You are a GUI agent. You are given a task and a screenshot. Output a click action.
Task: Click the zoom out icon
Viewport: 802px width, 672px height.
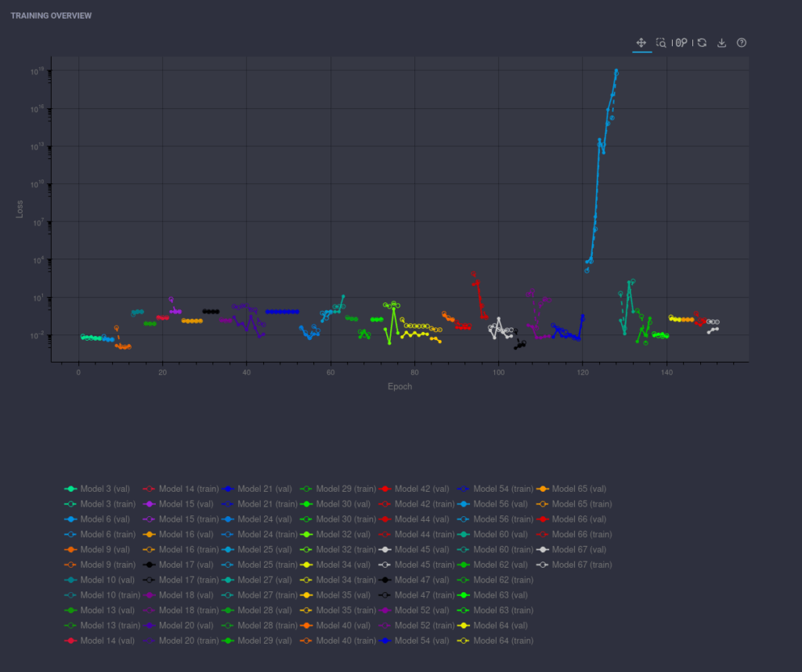[686, 43]
